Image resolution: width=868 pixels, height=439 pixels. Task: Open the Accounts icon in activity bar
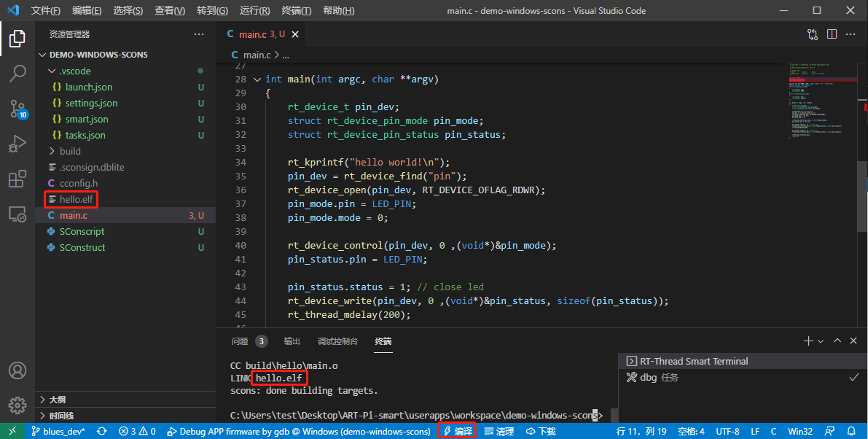(17, 370)
